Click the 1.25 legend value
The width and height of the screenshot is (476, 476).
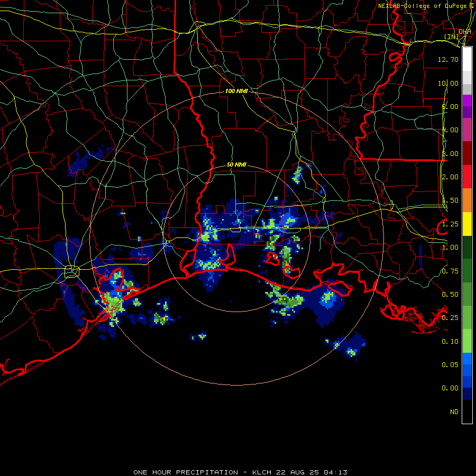click(x=450, y=224)
